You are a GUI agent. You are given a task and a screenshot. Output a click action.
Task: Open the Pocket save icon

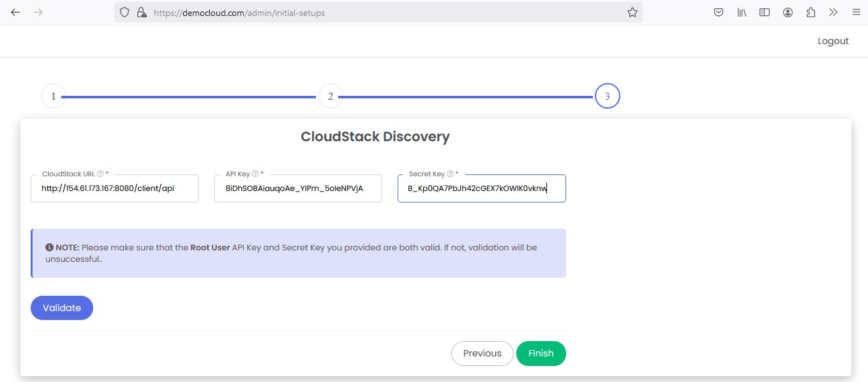coord(719,12)
